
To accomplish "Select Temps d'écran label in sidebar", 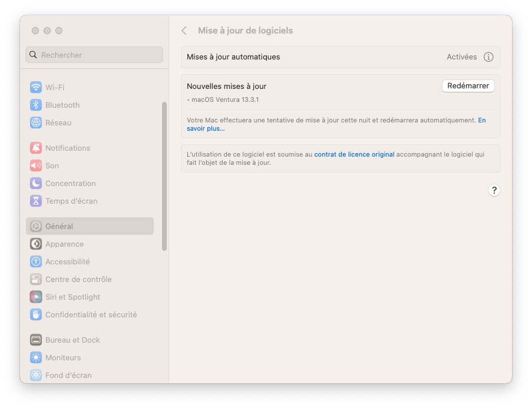I will coord(71,201).
